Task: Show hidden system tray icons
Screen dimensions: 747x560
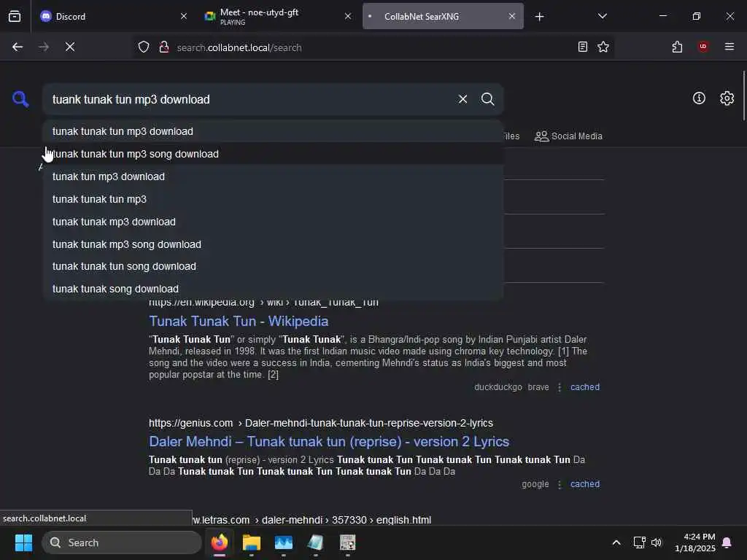Action: pos(616,542)
